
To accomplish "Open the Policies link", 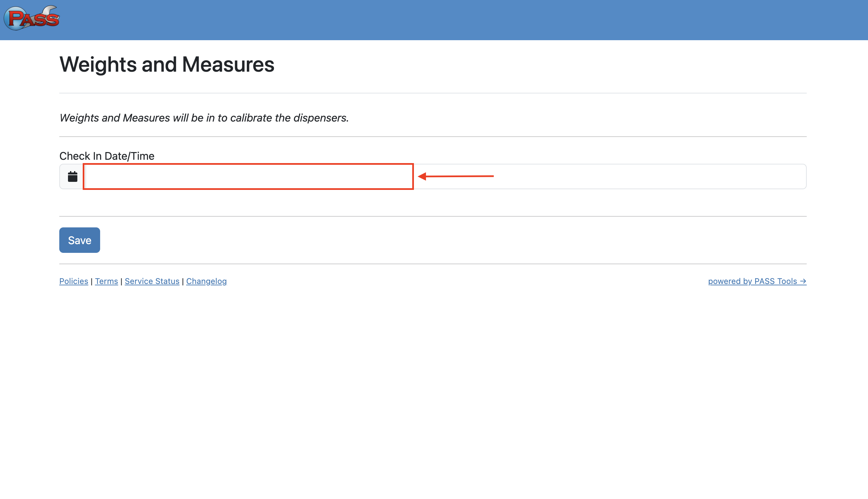I will coord(73,281).
